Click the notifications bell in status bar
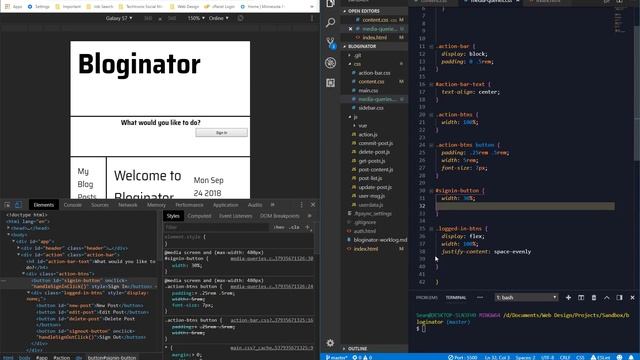640x360 pixels. point(631,357)
